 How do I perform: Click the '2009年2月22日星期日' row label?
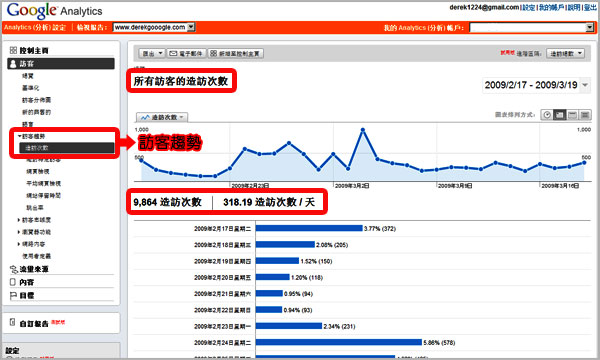click(x=222, y=310)
